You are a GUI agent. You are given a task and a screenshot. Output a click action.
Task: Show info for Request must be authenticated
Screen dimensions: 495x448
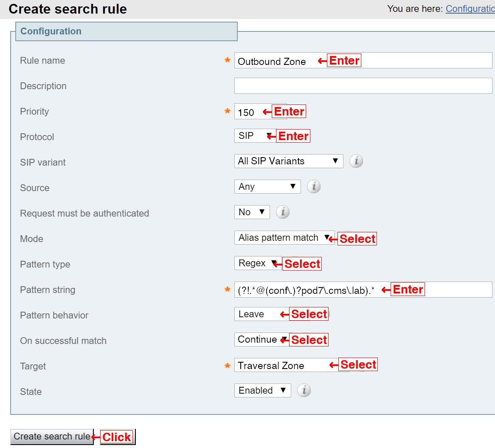coord(283,212)
